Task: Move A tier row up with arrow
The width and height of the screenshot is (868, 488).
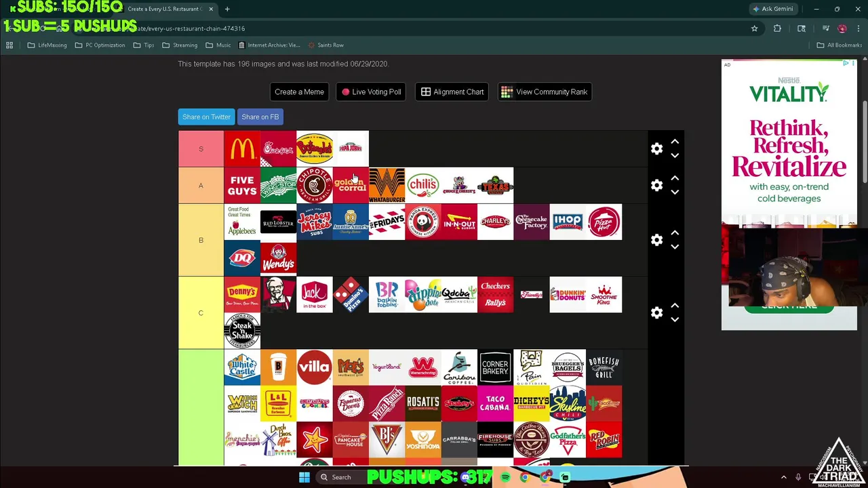Action: [675, 178]
